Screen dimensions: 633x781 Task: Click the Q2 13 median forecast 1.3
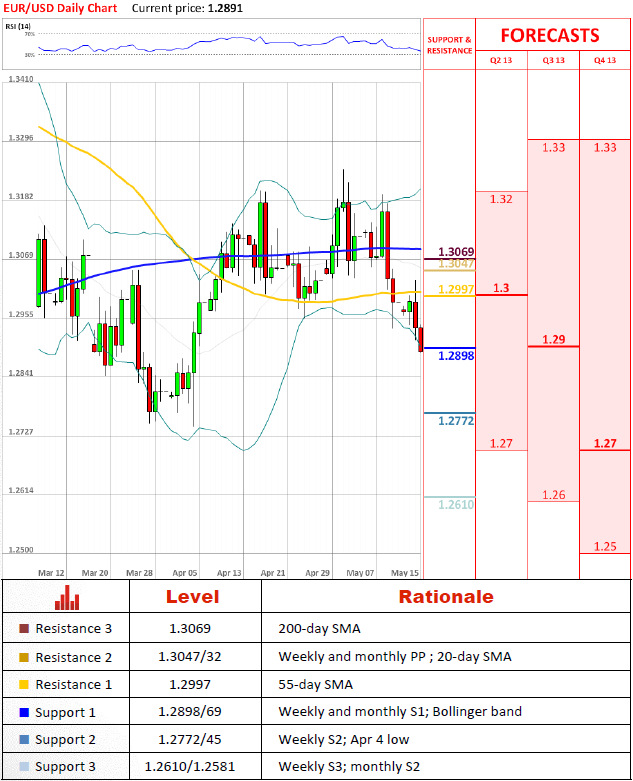[501, 288]
